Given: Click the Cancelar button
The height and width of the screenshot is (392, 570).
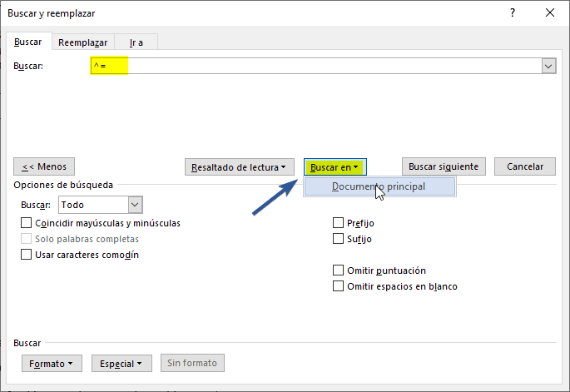Looking at the screenshot, I should 525,166.
